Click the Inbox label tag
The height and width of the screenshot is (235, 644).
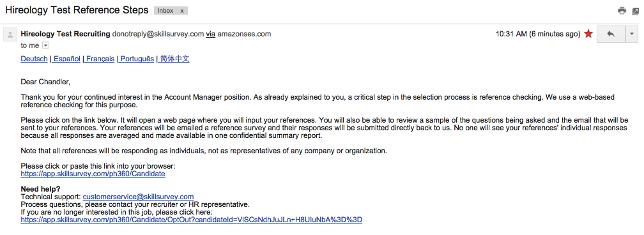coord(165,11)
